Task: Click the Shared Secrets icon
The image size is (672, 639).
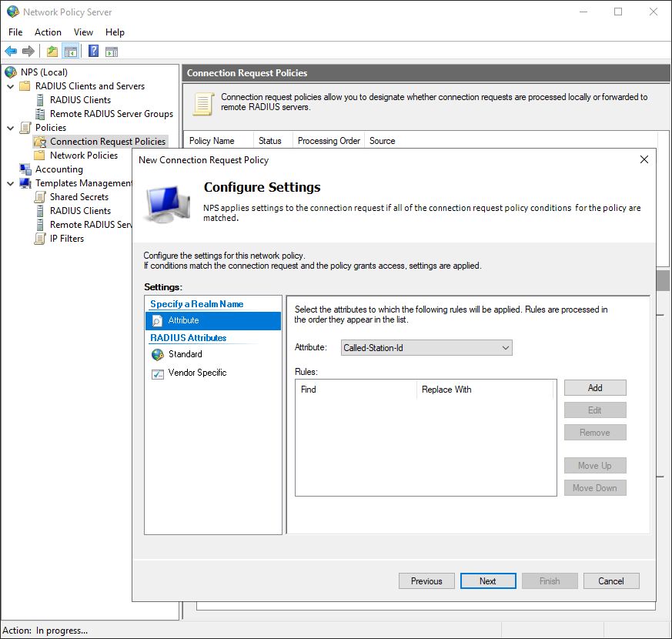Action: (x=40, y=197)
